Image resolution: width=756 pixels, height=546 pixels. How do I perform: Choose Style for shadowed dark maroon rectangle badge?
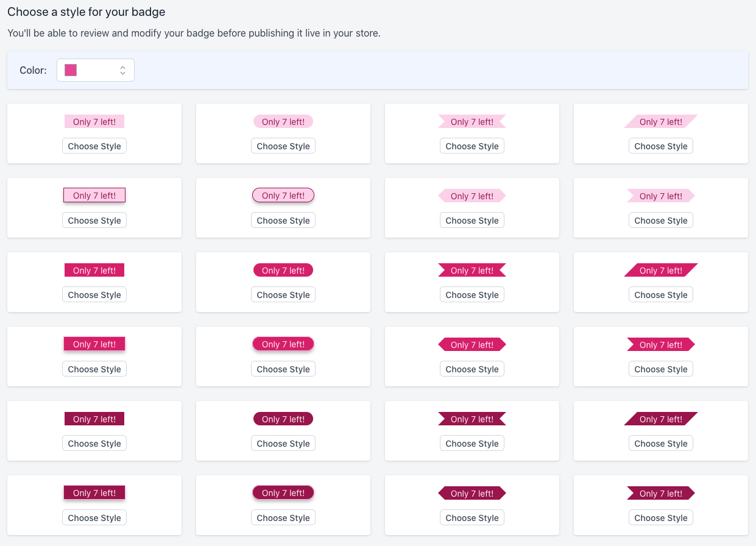(94, 518)
